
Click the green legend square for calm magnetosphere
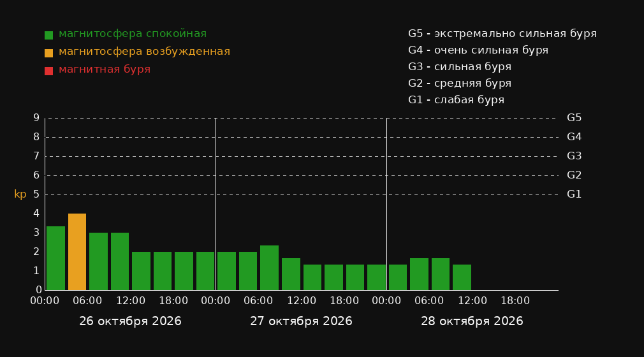pyautogui.click(x=48, y=35)
